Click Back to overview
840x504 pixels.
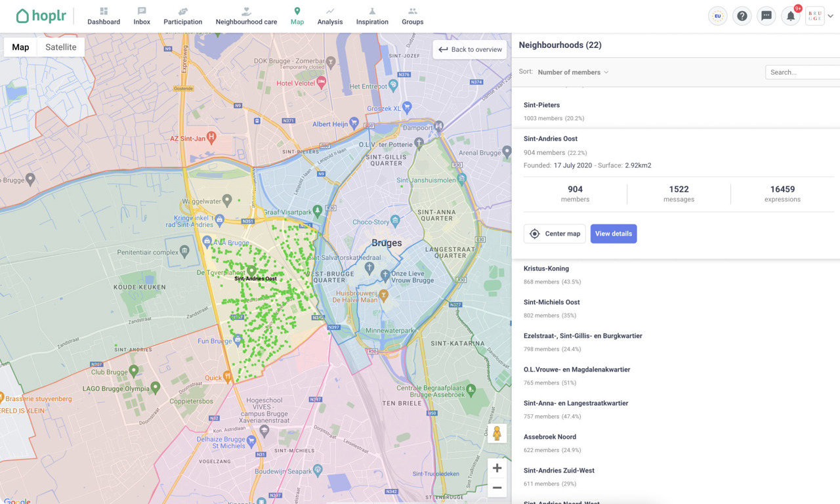pos(470,49)
